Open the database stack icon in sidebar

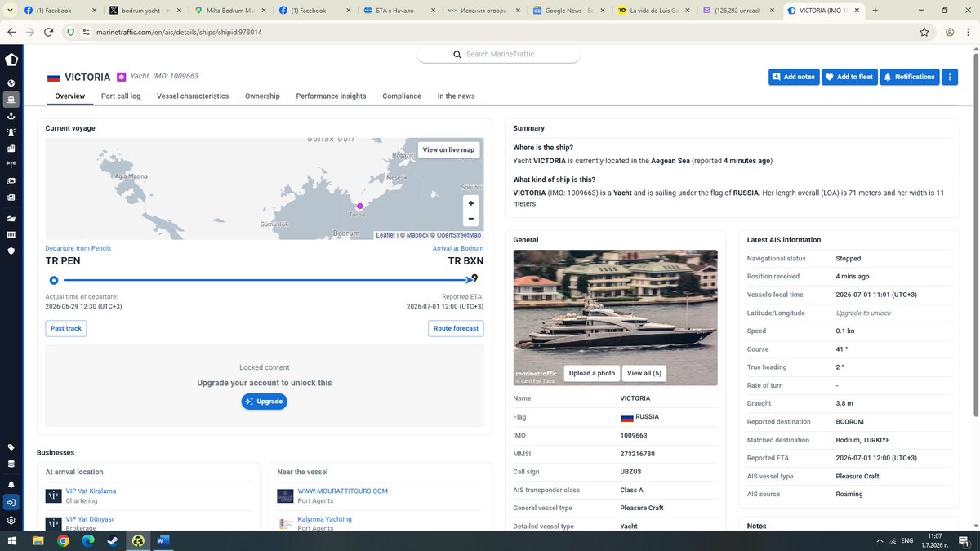click(x=11, y=464)
